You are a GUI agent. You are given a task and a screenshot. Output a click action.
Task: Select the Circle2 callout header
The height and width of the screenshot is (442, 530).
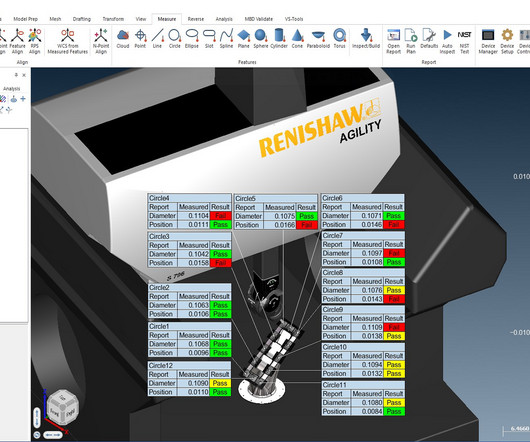point(189,288)
